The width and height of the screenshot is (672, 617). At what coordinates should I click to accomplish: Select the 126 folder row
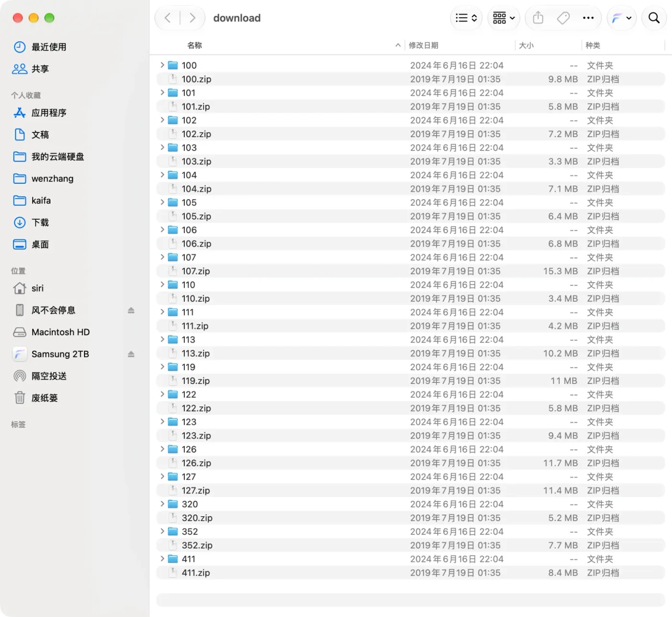click(x=411, y=449)
